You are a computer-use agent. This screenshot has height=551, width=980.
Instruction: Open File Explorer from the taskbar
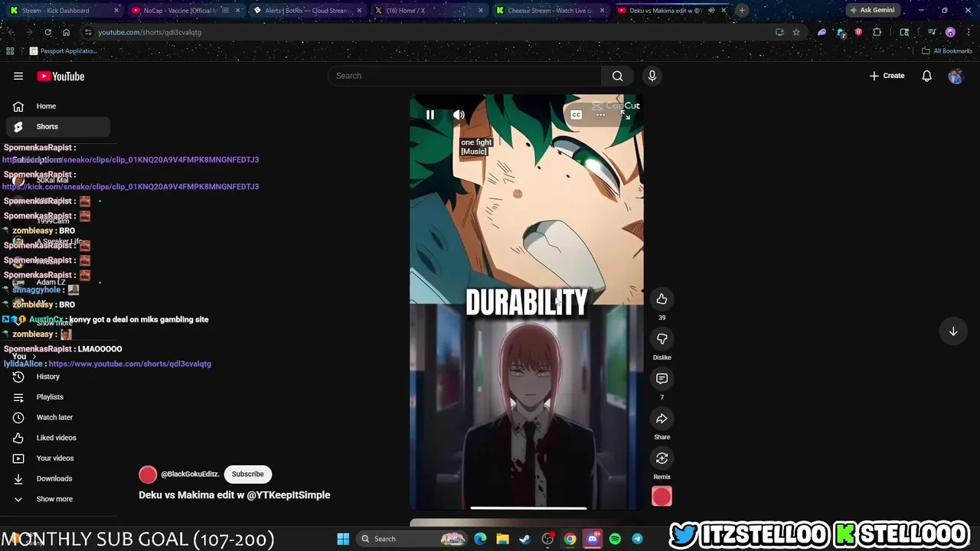point(502,539)
